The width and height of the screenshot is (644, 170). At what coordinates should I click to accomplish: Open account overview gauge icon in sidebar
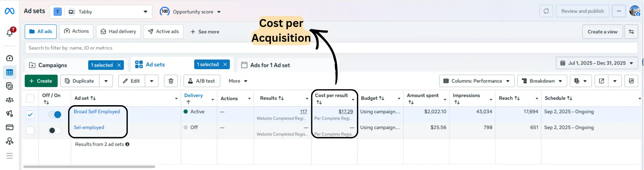click(x=10, y=58)
